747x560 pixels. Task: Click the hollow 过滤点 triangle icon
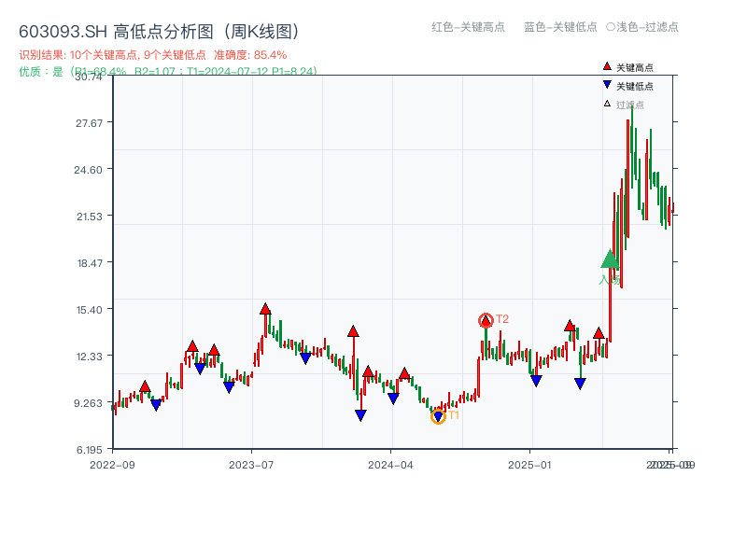(x=606, y=104)
